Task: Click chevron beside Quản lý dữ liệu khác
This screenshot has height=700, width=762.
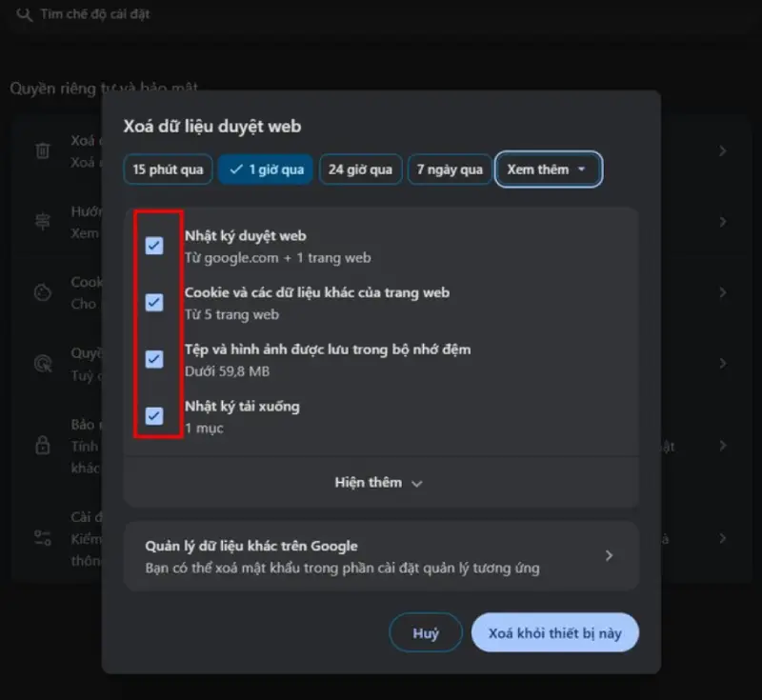Action: coord(609,556)
